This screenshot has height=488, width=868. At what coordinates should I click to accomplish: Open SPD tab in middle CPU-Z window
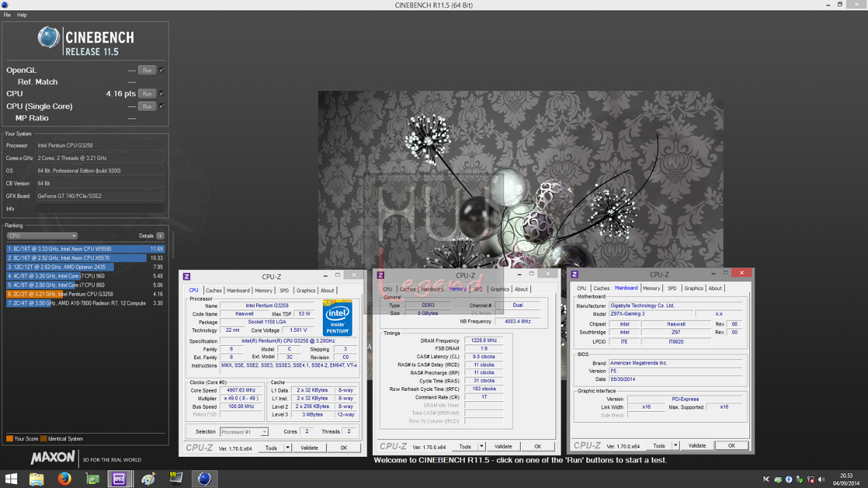478,289
